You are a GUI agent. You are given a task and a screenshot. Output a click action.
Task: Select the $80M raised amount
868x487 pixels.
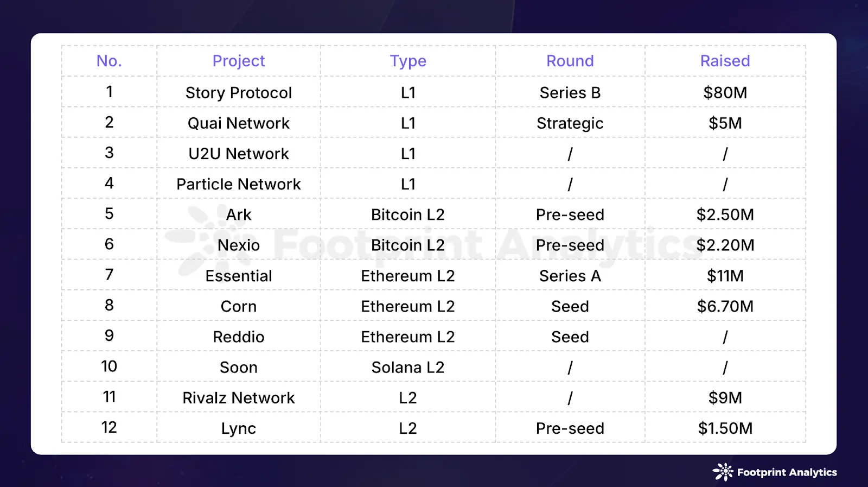[x=725, y=93]
